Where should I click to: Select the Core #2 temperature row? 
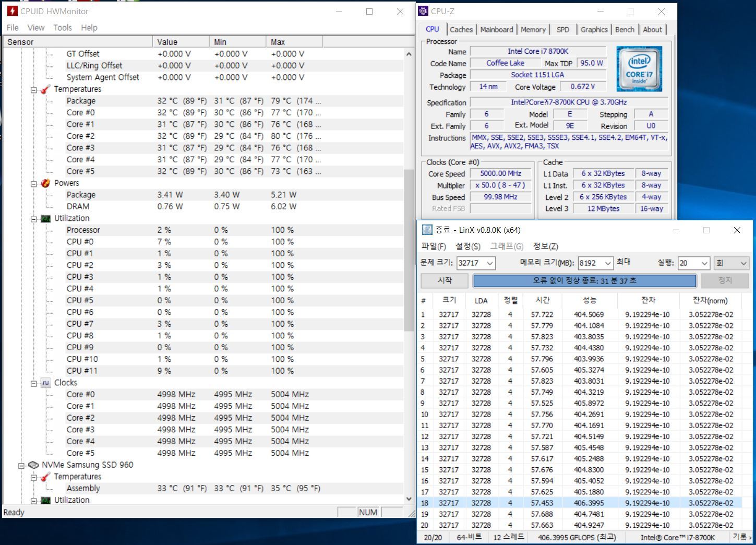[x=203, y=136]
